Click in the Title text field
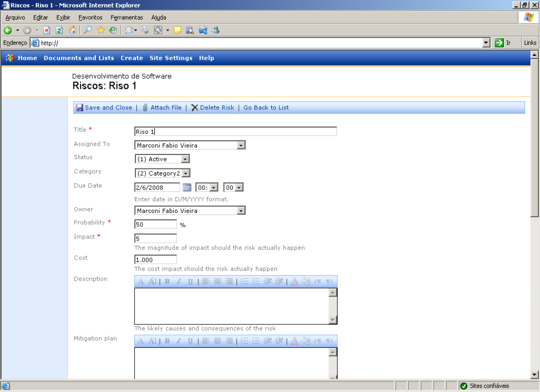The image size is (540, 392). click(x=235, y=131)
